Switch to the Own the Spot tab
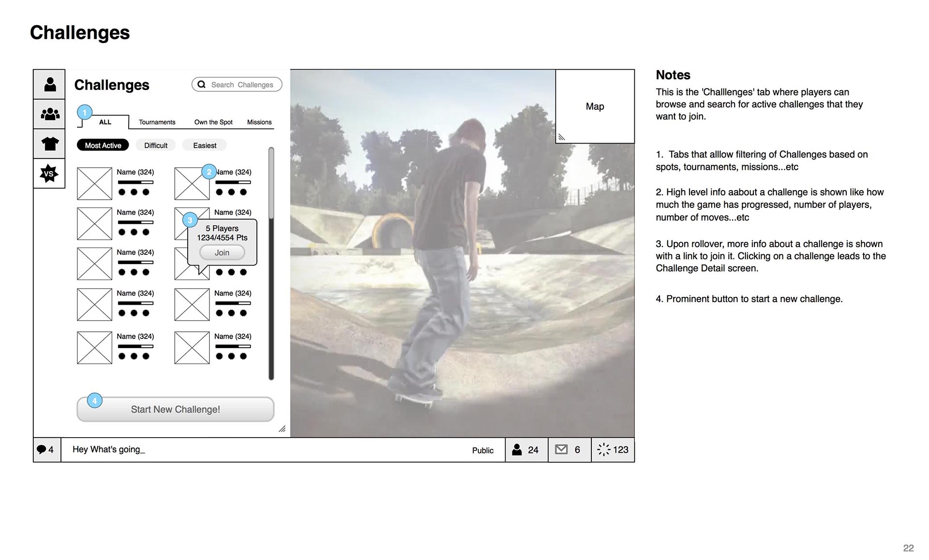This screenshot has height=560, width=929. pos(213,122)
